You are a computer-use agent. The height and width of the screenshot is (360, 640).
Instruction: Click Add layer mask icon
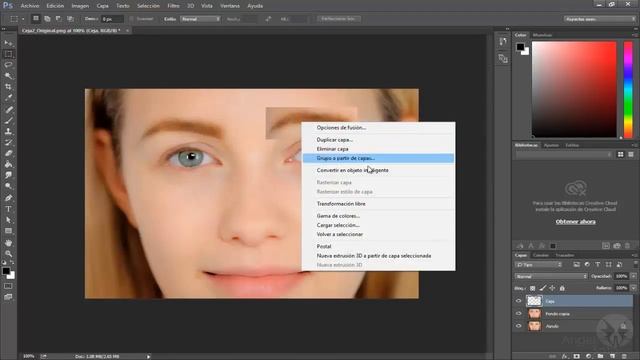[576, 356]
